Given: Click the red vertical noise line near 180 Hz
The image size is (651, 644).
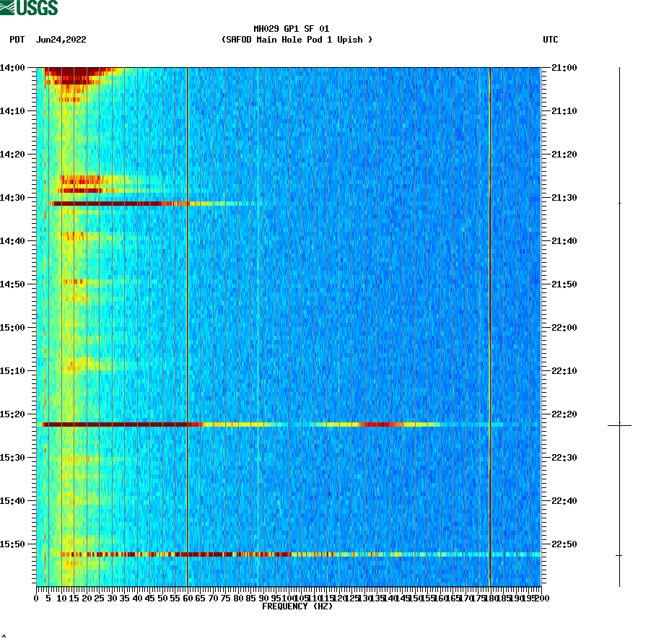Looking at the screenshot, I should [489, 325].
